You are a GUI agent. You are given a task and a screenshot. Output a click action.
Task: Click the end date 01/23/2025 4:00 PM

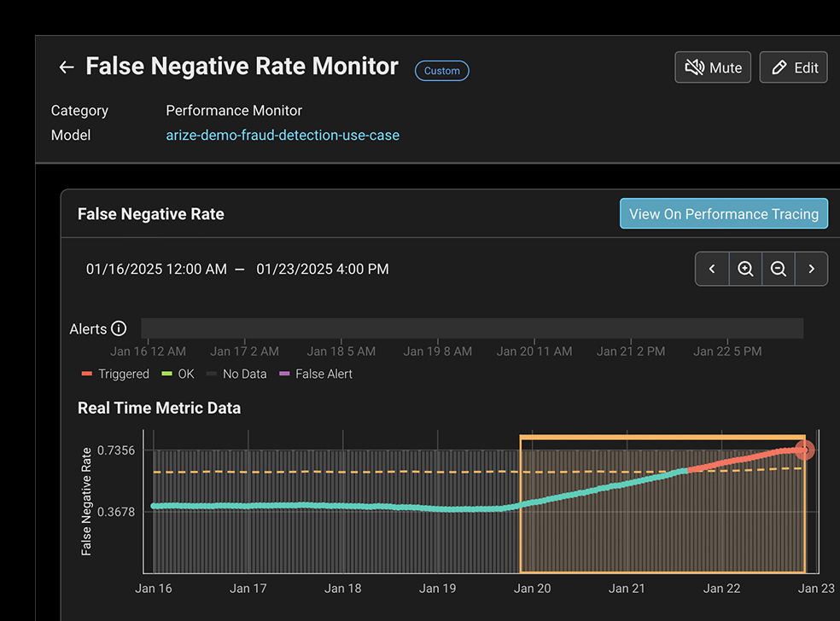pyautogui.click(x=322, y=269)
